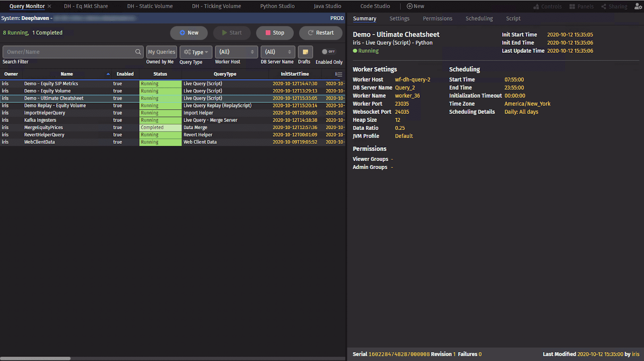Click the worker_36 worker name value
Screen dimensions: 644x361
[407, 96]
